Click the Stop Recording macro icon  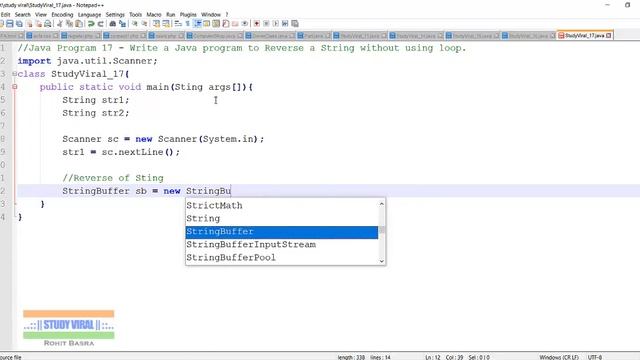[x=266, y=24]
